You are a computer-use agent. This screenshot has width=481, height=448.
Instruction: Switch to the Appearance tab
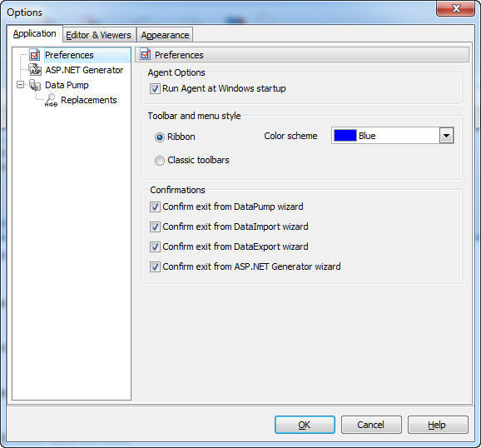[165, 35]
